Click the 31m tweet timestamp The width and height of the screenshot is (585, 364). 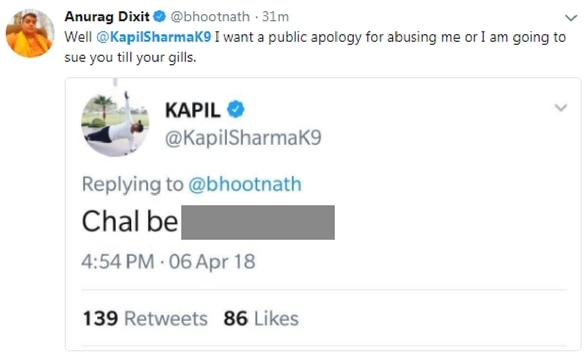tap(275, 16)
